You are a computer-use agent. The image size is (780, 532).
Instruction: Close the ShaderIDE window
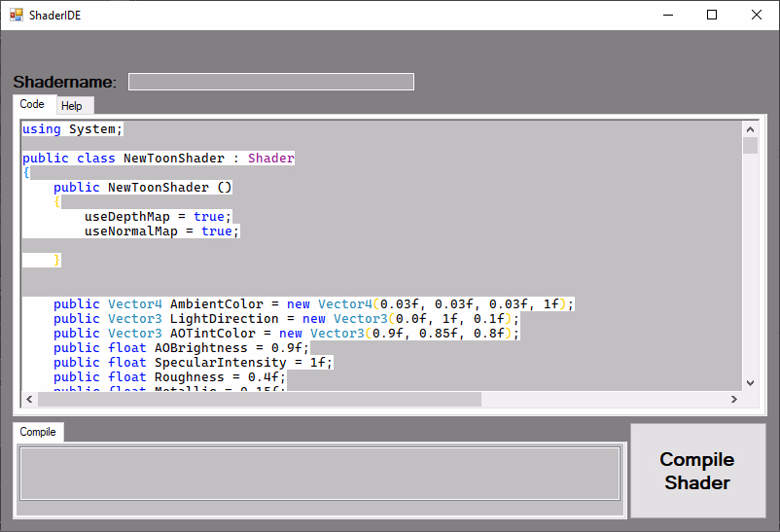(x=757, y=15)
